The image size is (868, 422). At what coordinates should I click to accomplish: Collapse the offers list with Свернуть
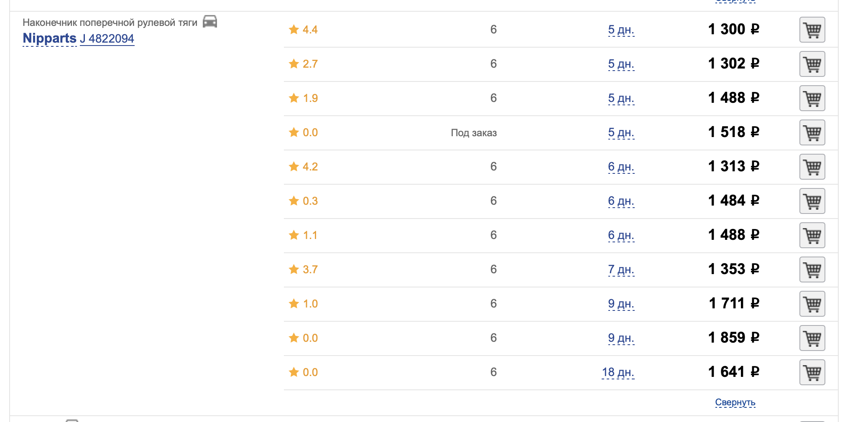pyautogui.click(x=735, y=402)
